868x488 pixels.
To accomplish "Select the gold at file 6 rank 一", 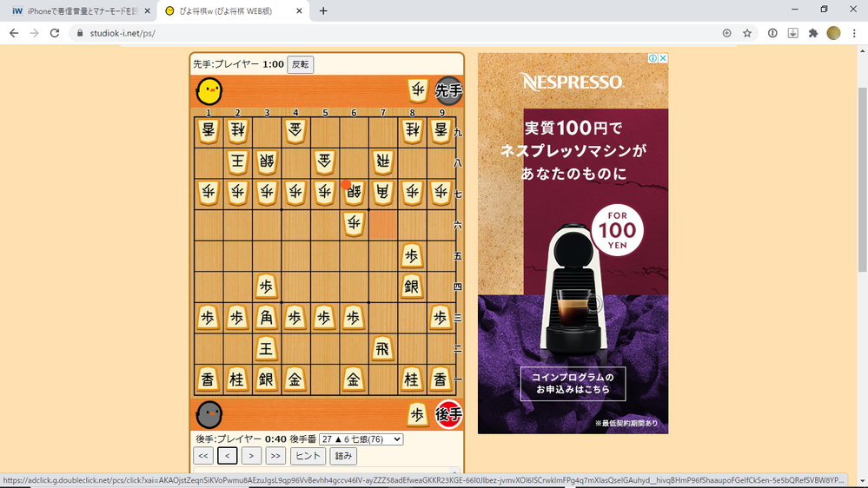I will tap(354, 379).
